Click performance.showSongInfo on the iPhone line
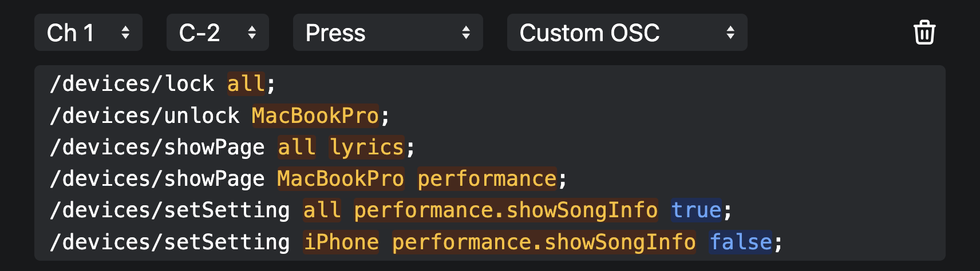The width and height of the screenshot is (980, 271). [x=543, y=242]
